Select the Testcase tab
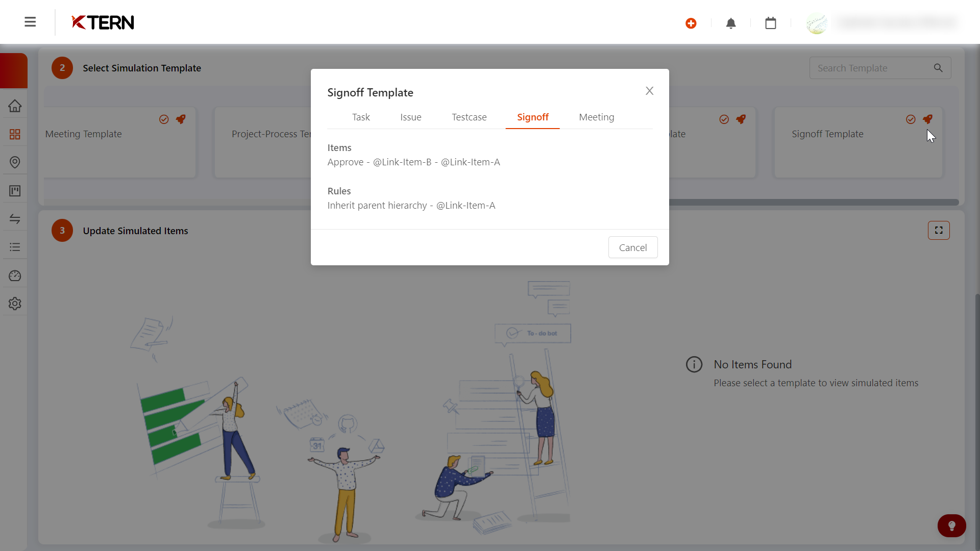 pos(469,117)
